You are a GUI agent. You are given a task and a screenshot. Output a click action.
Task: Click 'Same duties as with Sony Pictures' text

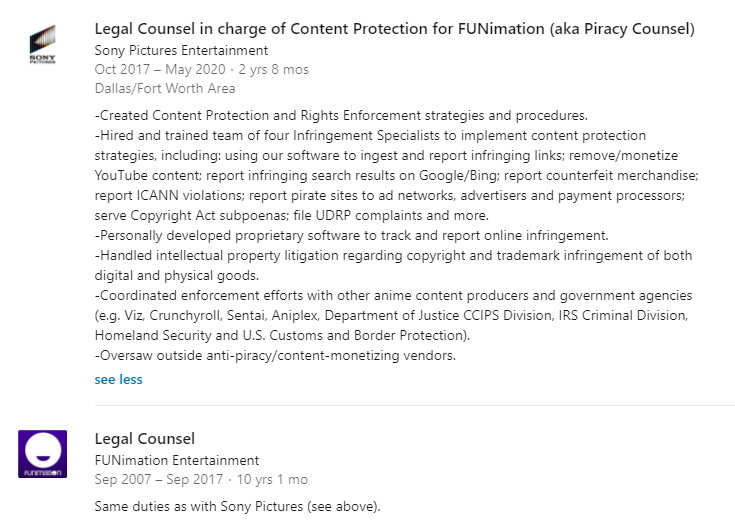(237, 507)
